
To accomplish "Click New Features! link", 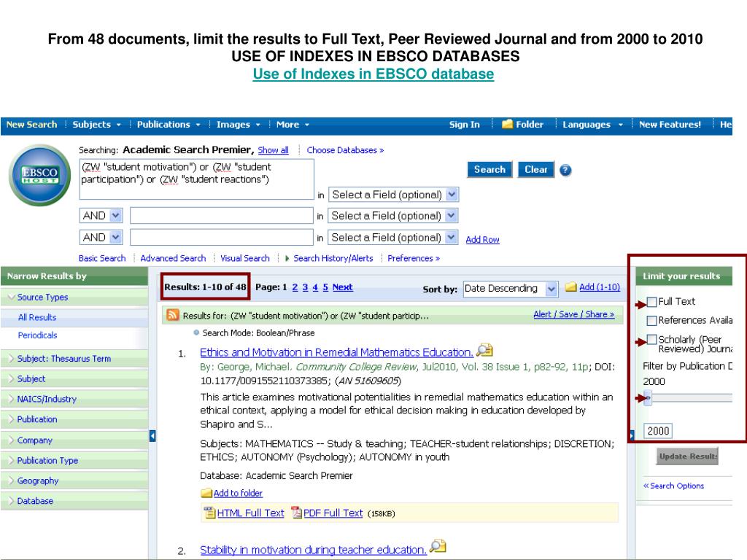I will (670, 124).
